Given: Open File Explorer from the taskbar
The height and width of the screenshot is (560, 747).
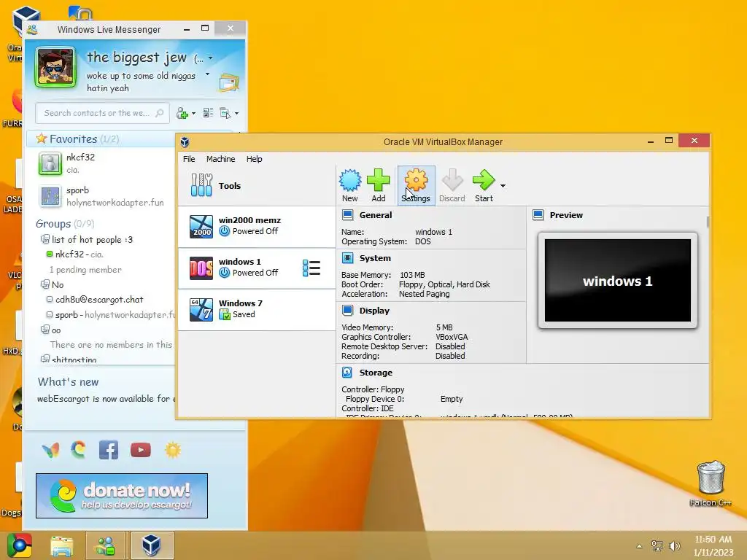Looking at the screenshot, I should (x=62, y=545).
